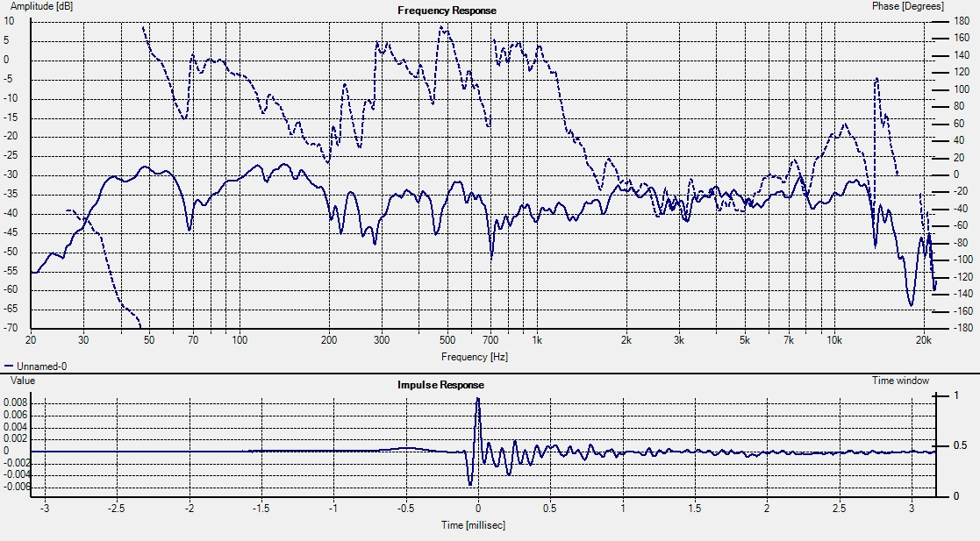Click the 1.5 time axis tick label
This screenshot has width=980, height=541.
694,508
